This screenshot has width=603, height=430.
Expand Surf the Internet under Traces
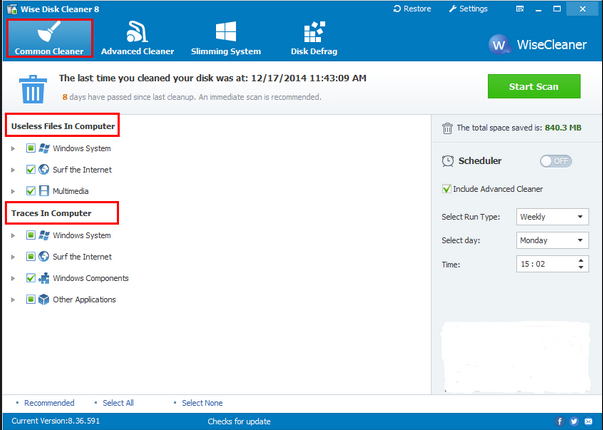coord(13,257)
